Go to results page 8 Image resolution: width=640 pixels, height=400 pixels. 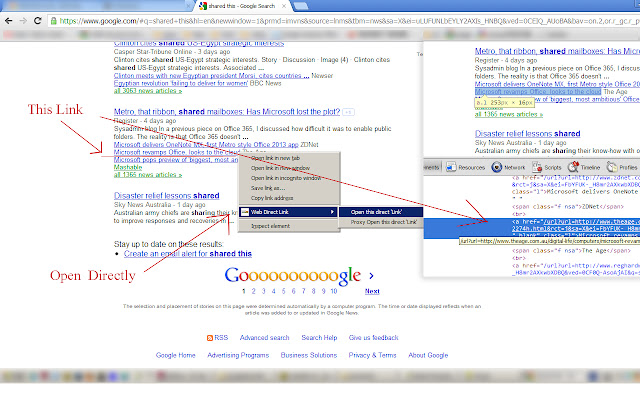coord(313,291)
